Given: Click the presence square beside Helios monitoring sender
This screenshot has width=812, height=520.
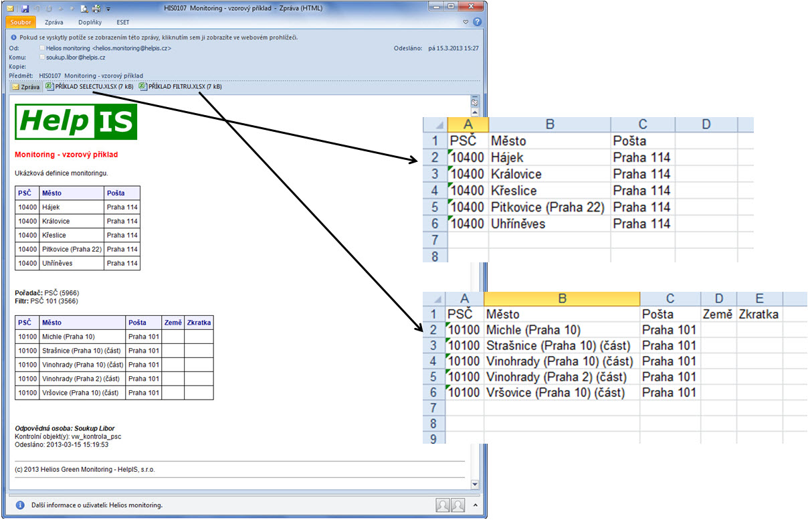Looking at the screenshot, I should pyautogui.click(x=43, y=48).
